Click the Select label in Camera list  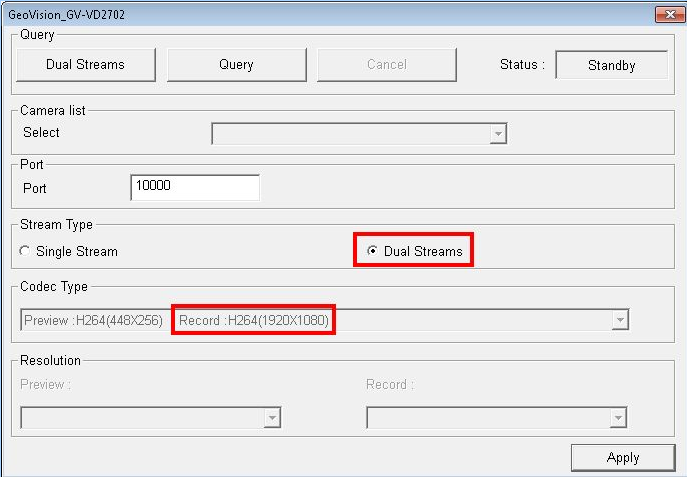(41, 132)
